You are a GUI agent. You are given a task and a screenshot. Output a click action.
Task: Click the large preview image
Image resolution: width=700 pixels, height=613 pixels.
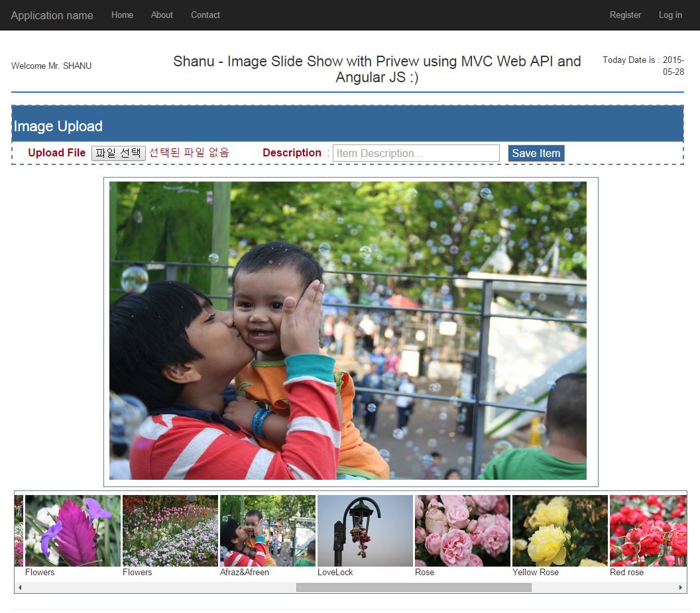point(348,331)
